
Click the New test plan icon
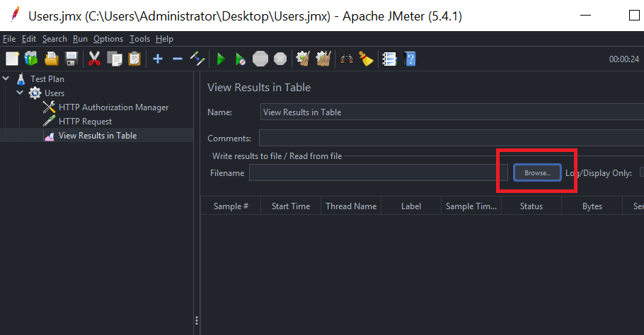(x=12, y=59)
